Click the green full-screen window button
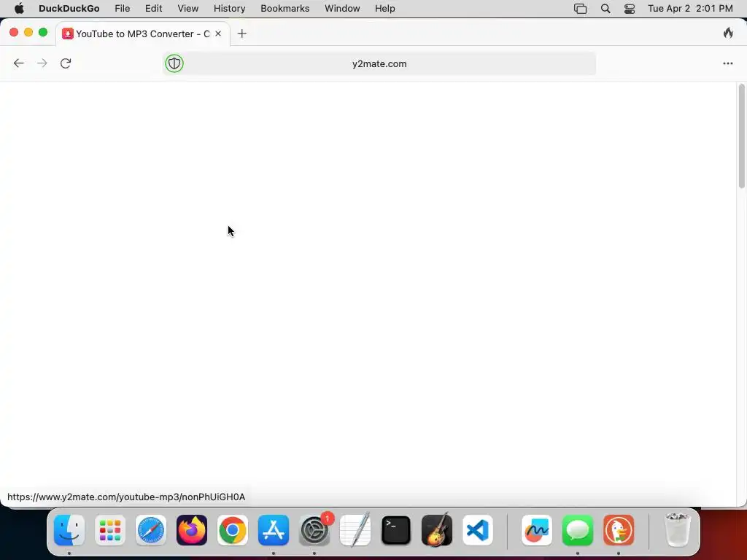747x560 pixels. click(43, 32)
